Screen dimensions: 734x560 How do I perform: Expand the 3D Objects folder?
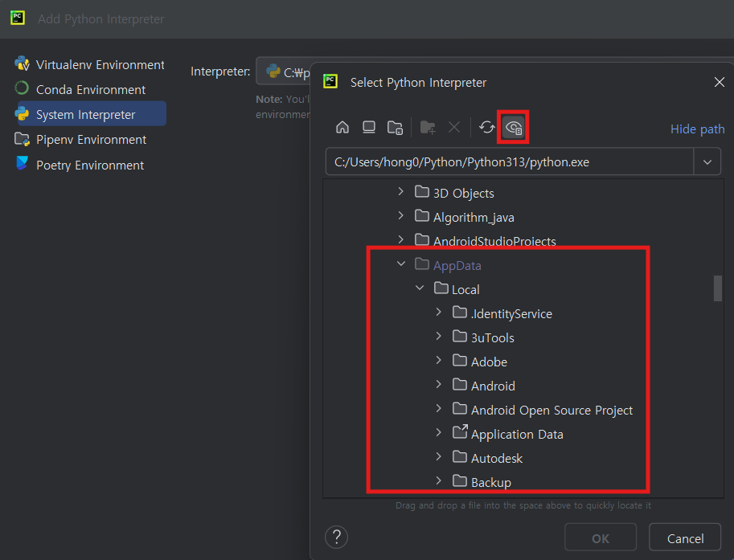(400, 191)
